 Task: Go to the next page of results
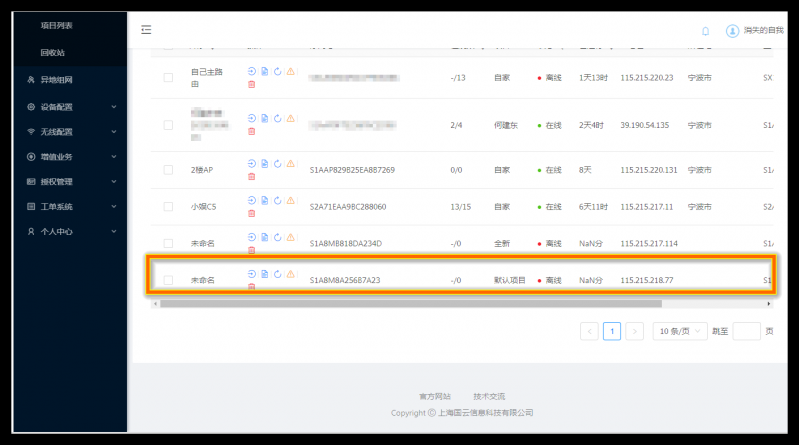point(634,331)
